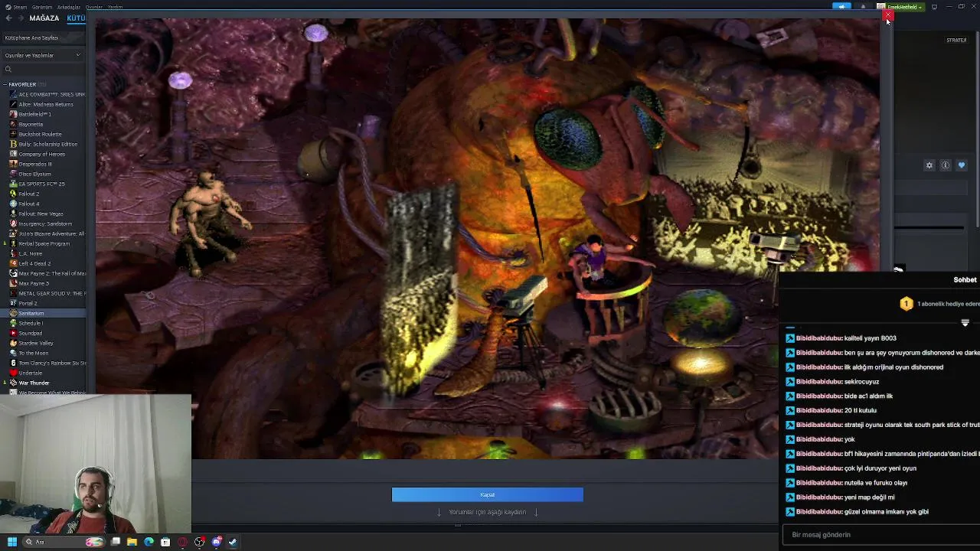The width and height of the screenshot is (980, 551).
Task: Click the library search field
Action: point(44,69)
